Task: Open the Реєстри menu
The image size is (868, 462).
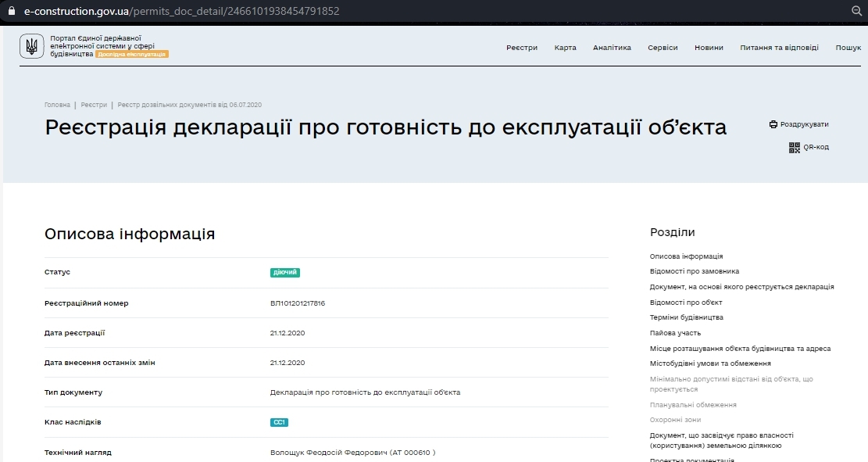Action: [x=522, y=48]
